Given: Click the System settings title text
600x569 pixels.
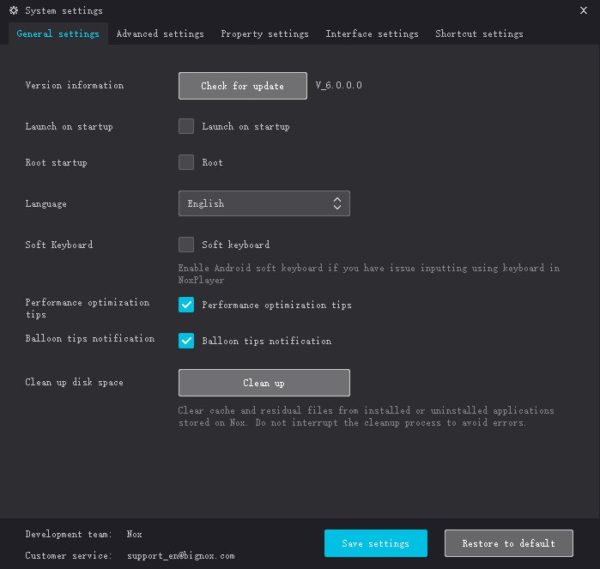Looking at the screenshot, I should click(63, 11).
